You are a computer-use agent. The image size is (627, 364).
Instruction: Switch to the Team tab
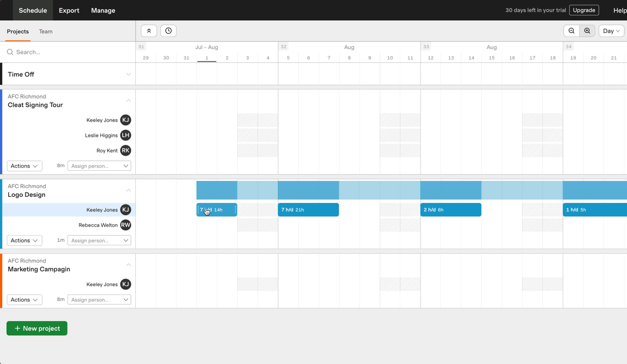[x=46, y=31]
